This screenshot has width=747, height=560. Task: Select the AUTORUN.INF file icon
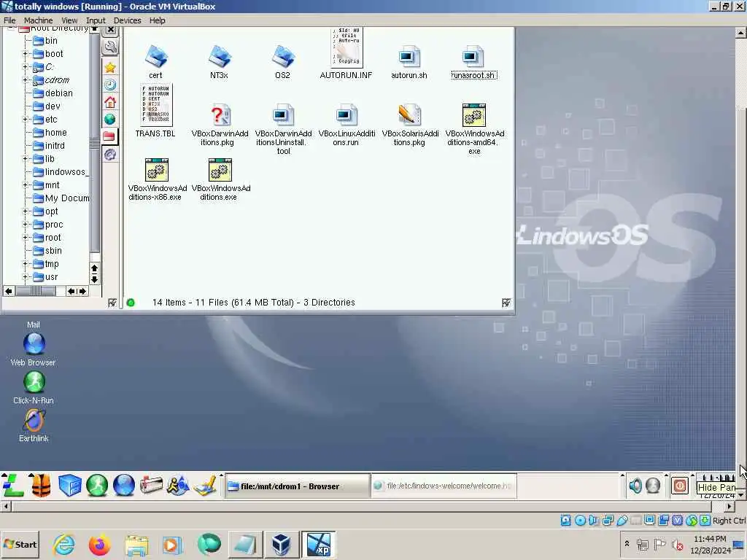[347, 47]
